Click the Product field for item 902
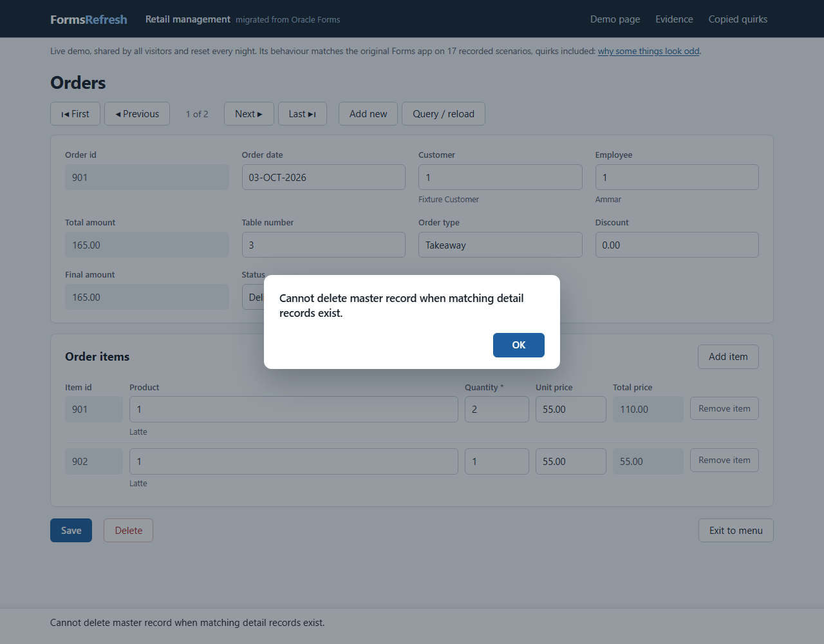The width and height of the screenshot is (824, 644). point(294,461)
